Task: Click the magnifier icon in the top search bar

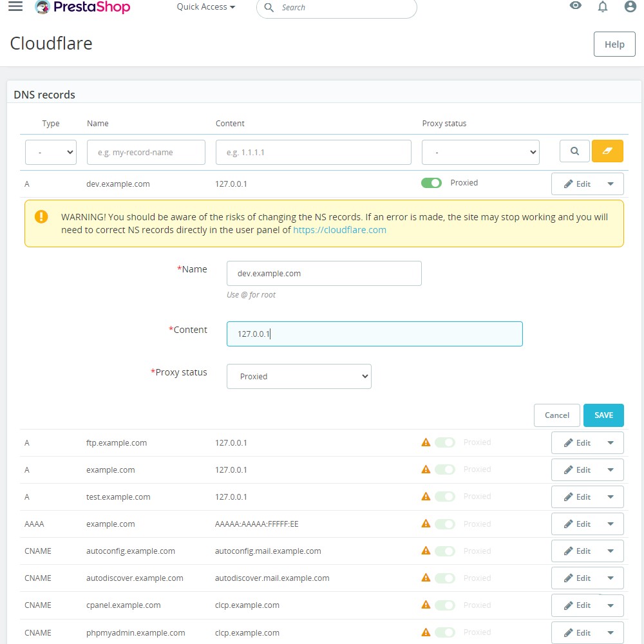Action: click(269, 7)
